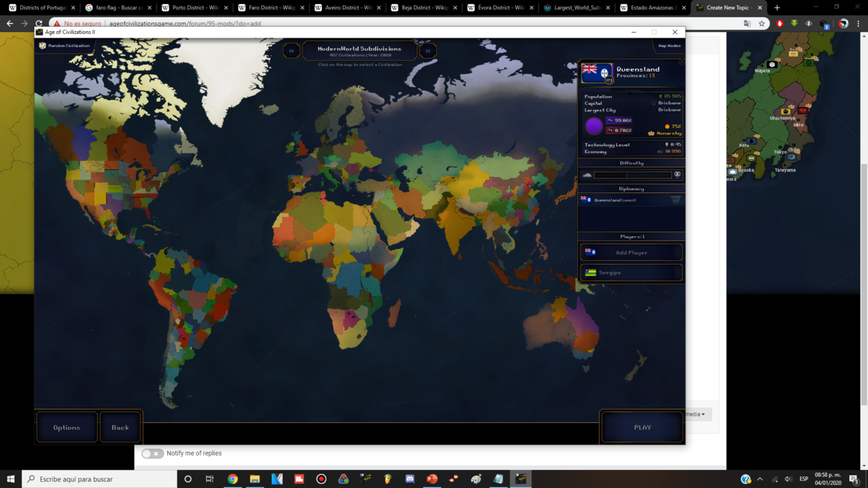Screen dimensions: 868x488
Task: Click the alliance emblem in Diplomacy row
Action: pos(676,200)
